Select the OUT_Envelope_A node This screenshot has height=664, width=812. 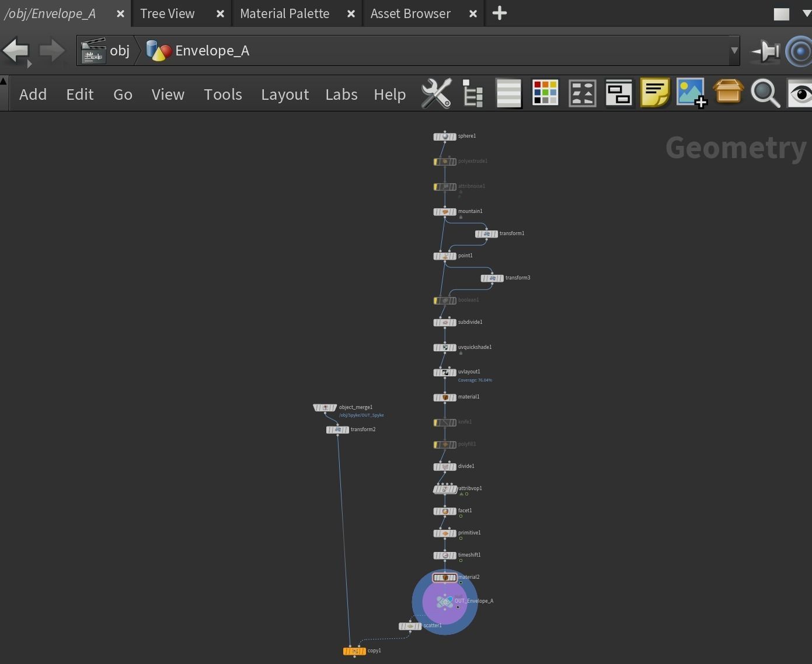pyautogui.click(x=445, y=601)
